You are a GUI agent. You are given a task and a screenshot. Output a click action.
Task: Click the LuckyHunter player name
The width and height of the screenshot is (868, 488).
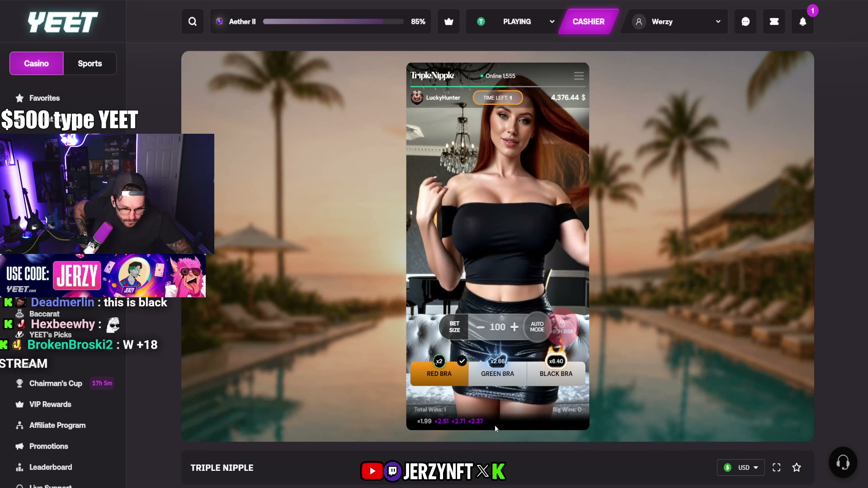(443, 98)
